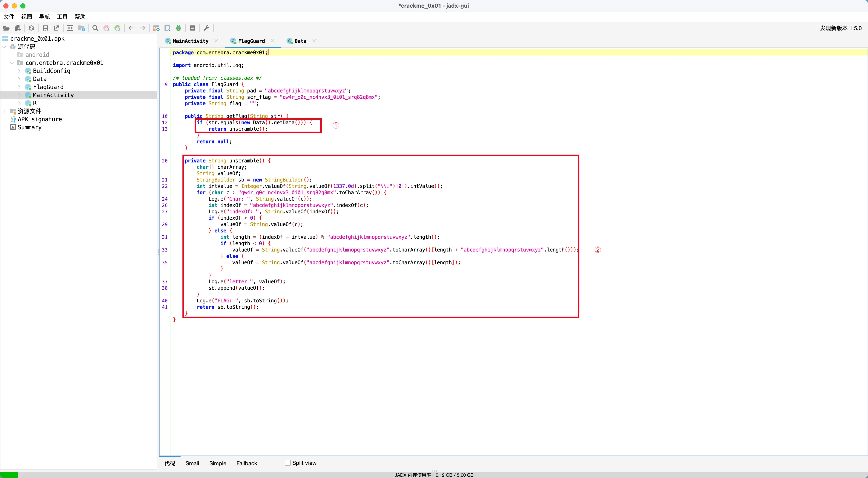The image size is (868, 478).
Task: Open the deobfuscation lock-gear icon
Action: [156, 28]
